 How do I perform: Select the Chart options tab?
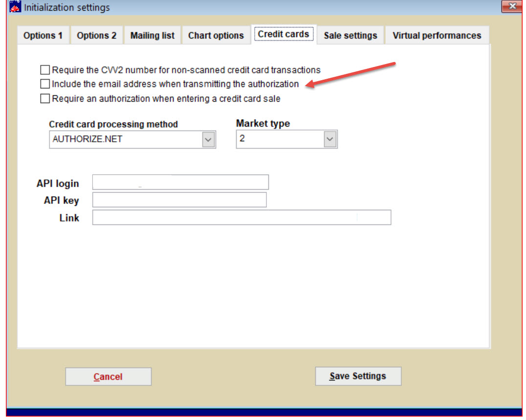pos(216,36)
